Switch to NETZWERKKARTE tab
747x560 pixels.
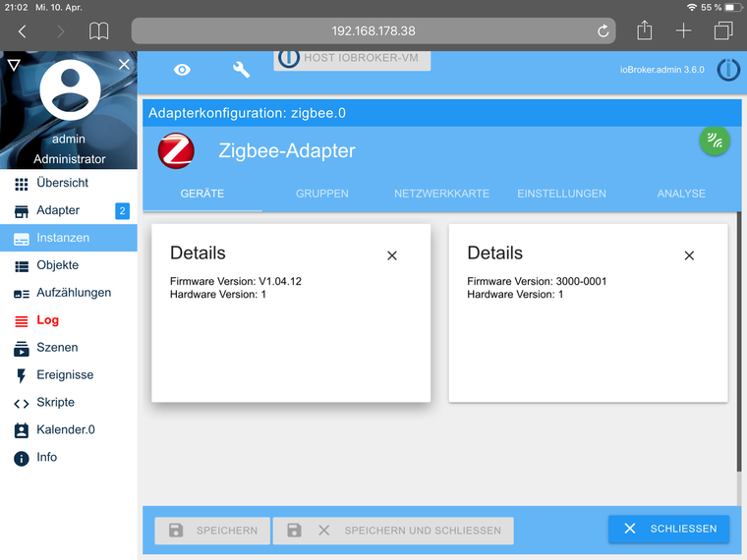coord(441,194)
